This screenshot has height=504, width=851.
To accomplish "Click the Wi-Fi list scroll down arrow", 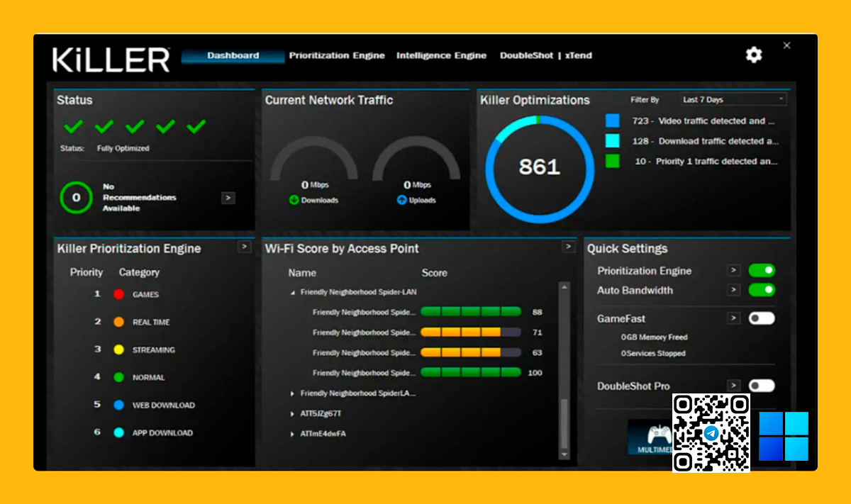I will pos(564,454).
